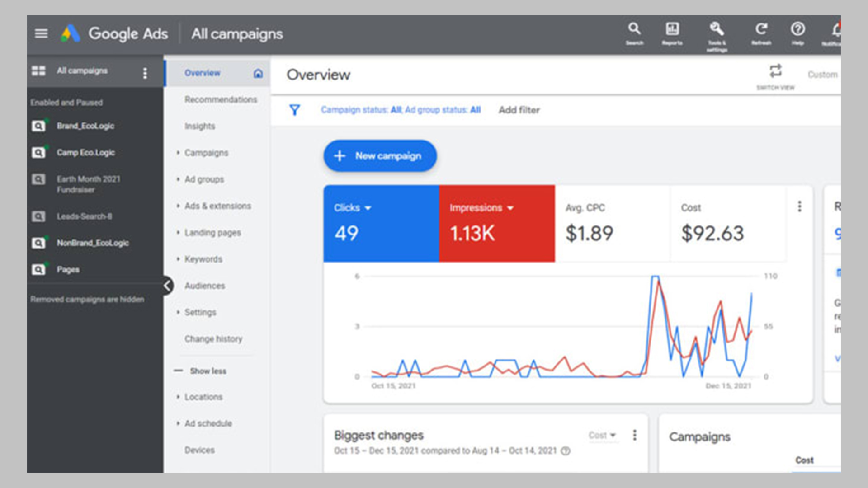Open the Insights page
Image resolution: width=868 pixels, height=488 pixels.
199,126
